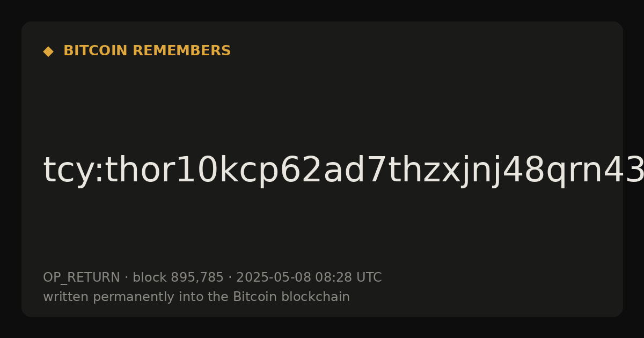This screenshot has height=338, width=644.
Task: Click the word REMEMBERS in the header
Action: (x=181, y=51)
